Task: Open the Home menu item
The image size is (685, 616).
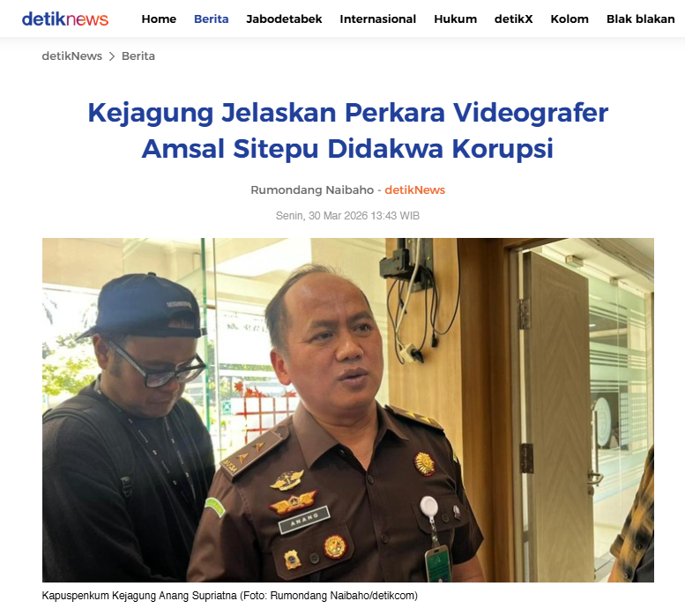Action: tap(159, 19)
